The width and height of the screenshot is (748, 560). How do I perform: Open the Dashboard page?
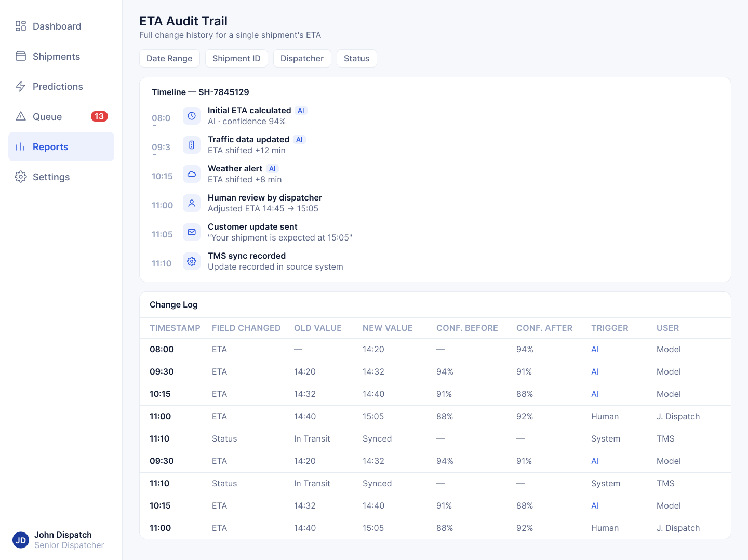pyautogui.click(x=61, y=26)
